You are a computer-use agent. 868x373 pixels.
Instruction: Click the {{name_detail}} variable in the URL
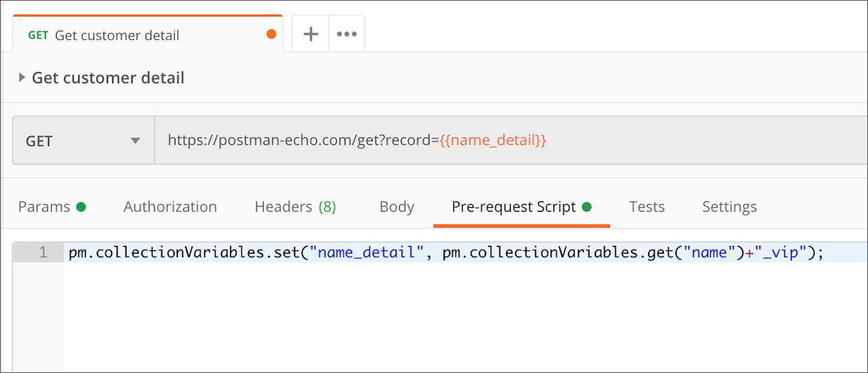493,141
